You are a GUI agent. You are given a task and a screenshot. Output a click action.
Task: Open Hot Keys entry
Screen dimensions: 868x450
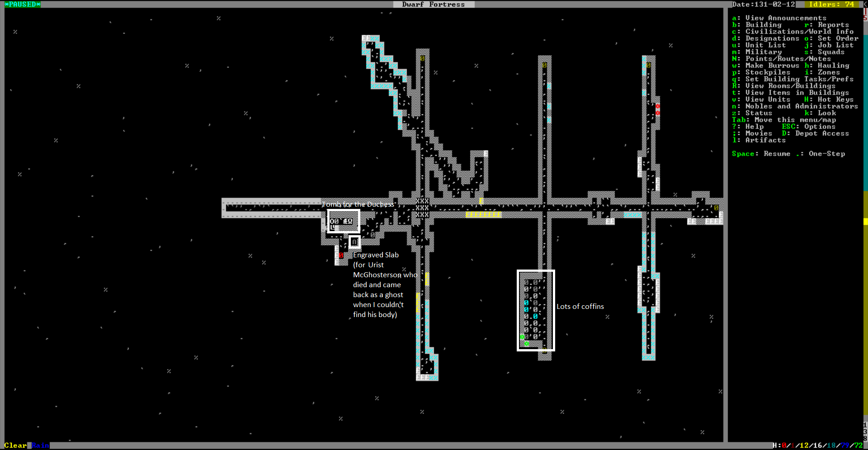point(829,99)
